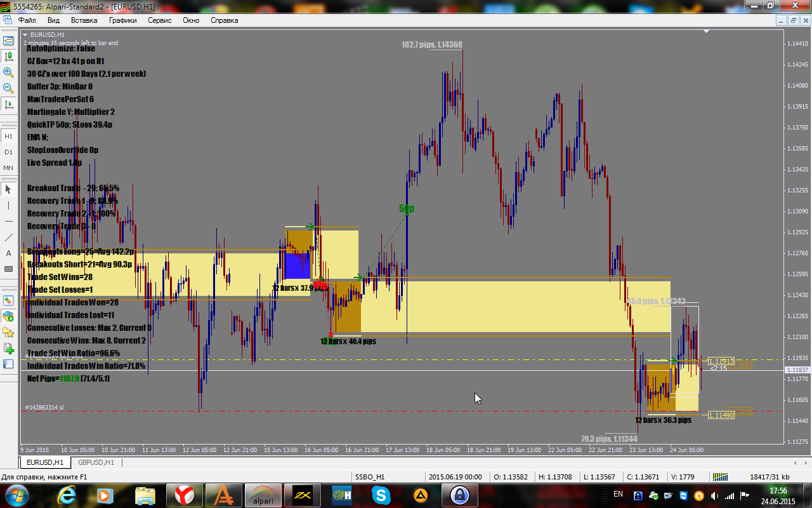The image size is (812, 508).
Task: Click the document with green plus icon
Action: tap(8, 348)
